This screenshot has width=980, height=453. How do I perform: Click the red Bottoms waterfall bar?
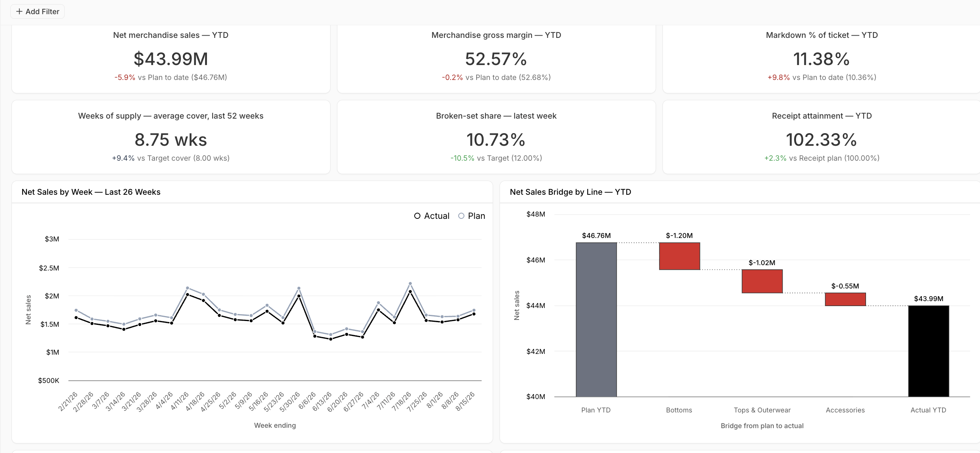[679, 256]
